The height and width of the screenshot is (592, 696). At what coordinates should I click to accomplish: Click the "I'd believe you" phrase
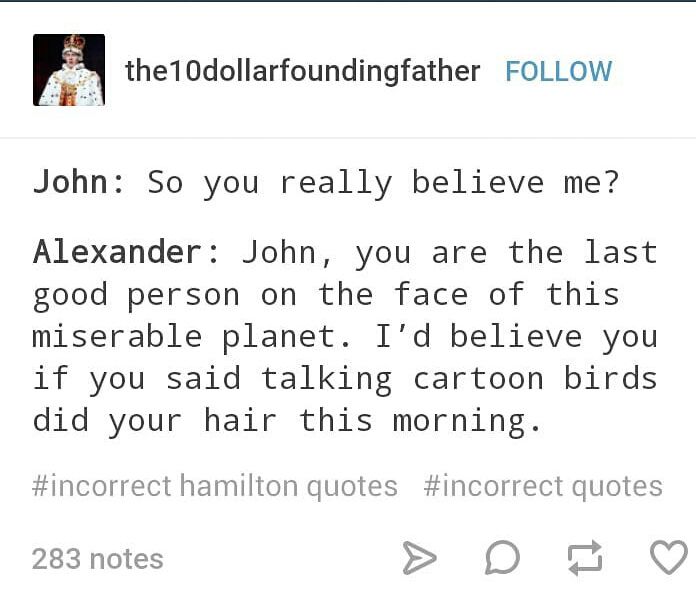[517, 337]
